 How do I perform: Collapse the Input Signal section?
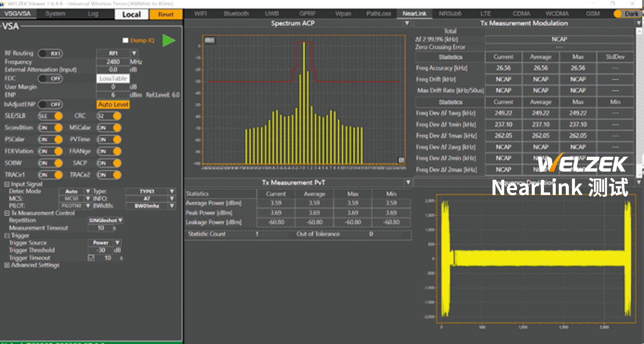[7, 184]
